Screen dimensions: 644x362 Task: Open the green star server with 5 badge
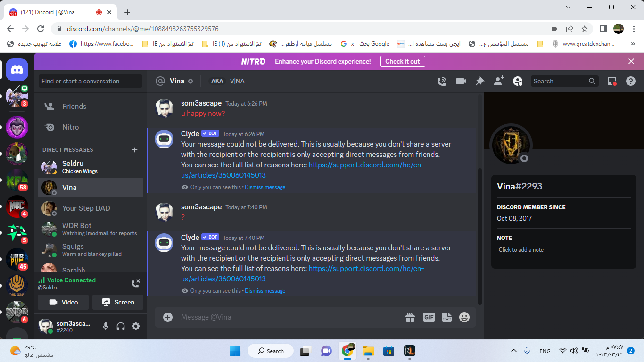tap(17, 233)
